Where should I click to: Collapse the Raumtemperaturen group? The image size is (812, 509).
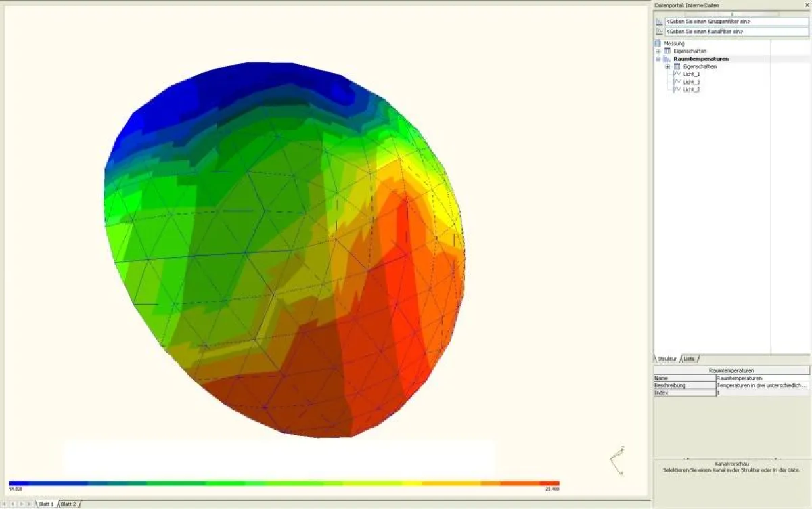658,59
